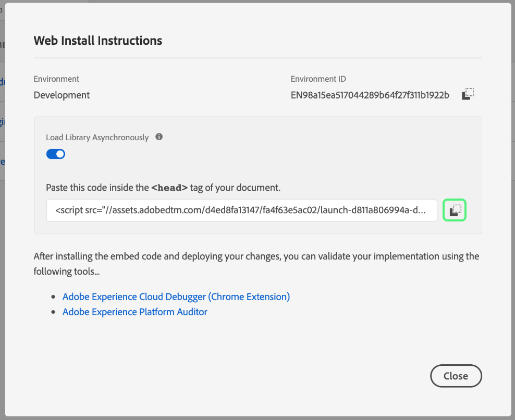Click the Environment field label

pos(56,79)
